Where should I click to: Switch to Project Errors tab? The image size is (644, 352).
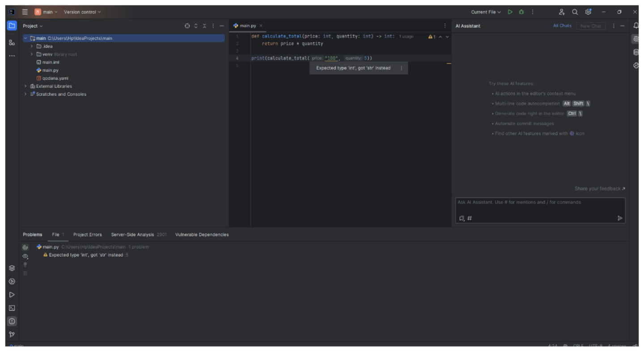(87, 235)
